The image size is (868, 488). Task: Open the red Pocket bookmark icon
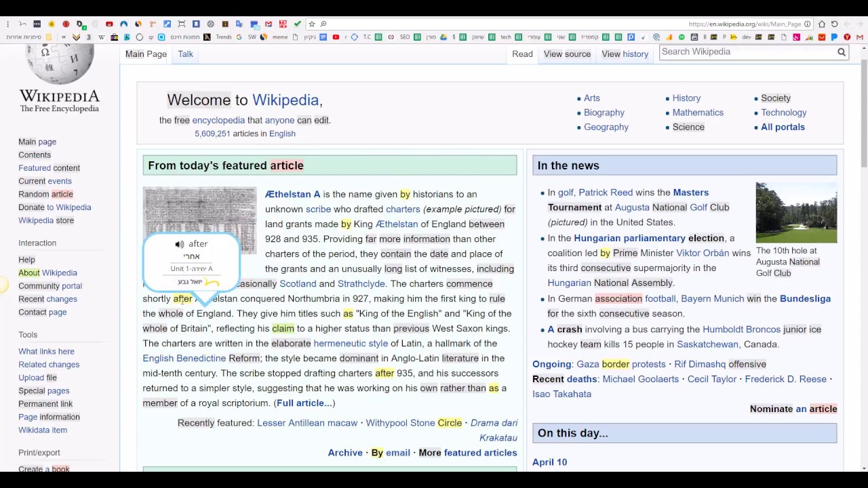[x=821, y=37]
